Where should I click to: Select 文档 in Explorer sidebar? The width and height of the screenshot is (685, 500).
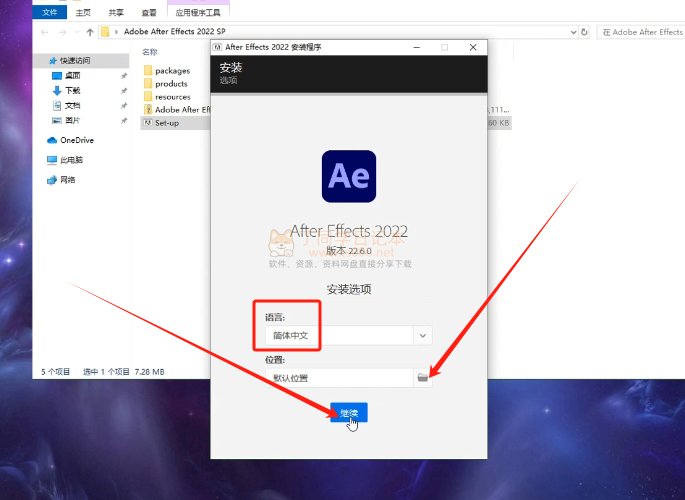tap(73, 105)
